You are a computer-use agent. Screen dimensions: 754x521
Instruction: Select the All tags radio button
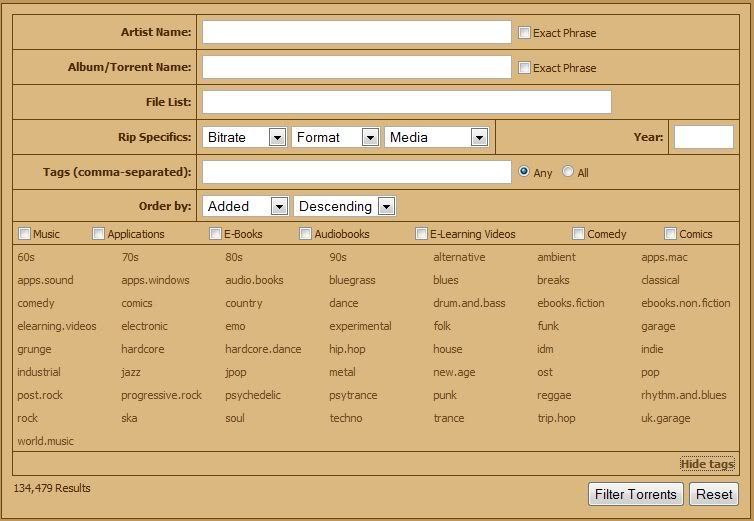[568, 172]
